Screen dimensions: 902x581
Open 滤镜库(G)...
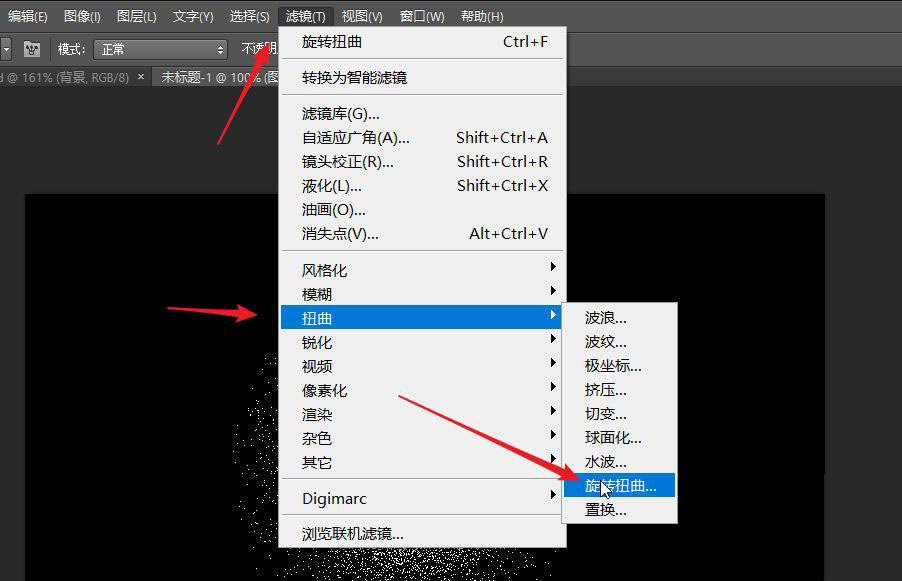click(x=422, y=114)
